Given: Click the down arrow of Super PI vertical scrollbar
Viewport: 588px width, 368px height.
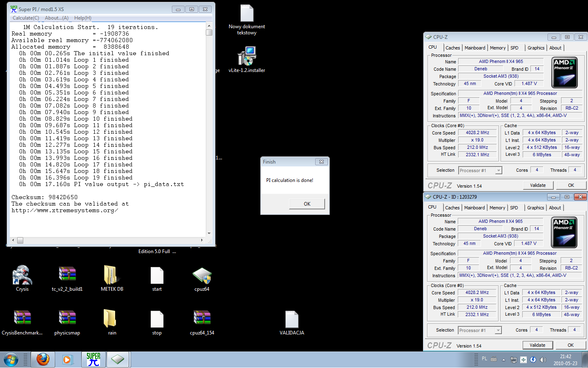Looking at the screenshot, I should 209,233.
